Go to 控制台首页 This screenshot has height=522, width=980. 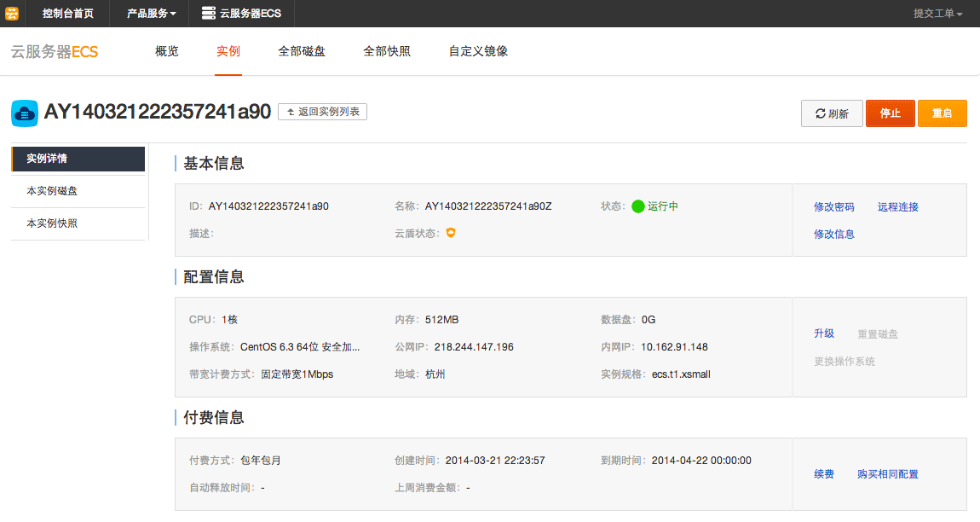pos(68,14)
